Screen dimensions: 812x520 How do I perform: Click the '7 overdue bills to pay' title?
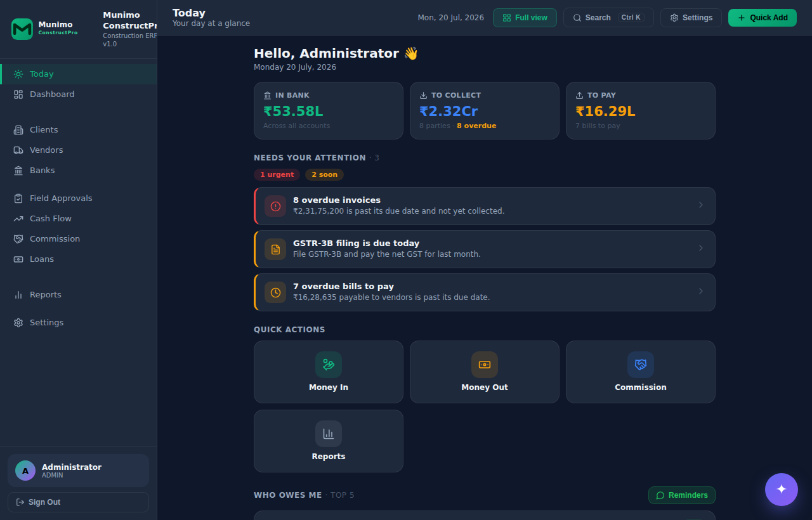(344, 286)
